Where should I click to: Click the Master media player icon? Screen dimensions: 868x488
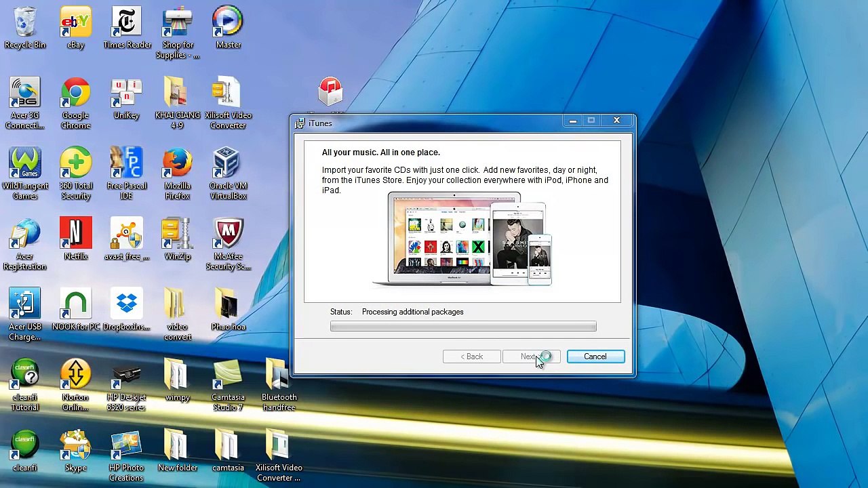click(x=228, y=27)
